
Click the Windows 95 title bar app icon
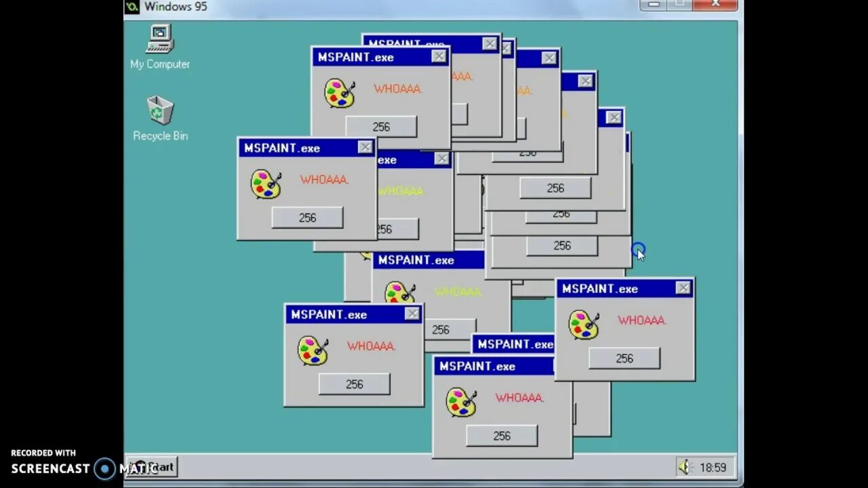tap(132, 7)
